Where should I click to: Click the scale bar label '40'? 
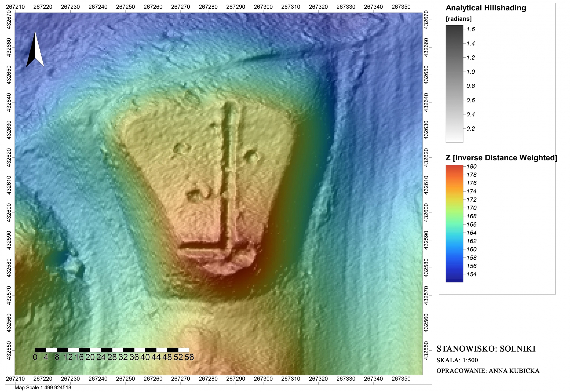145,357
